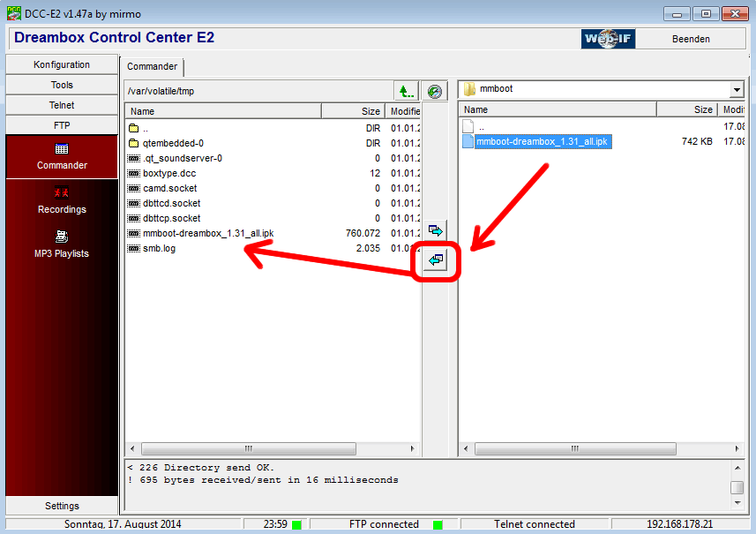Open the Telnet section
The height and width of the screenshot is (534, 756).
[x=62, y=105]
